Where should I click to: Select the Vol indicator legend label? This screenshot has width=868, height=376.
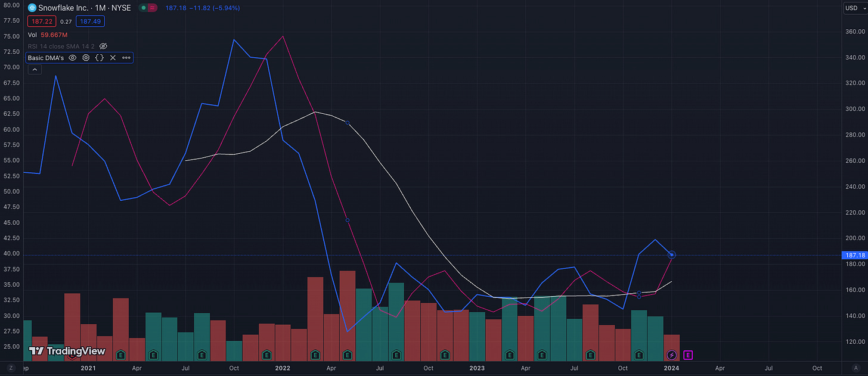(x=32, y=35)
